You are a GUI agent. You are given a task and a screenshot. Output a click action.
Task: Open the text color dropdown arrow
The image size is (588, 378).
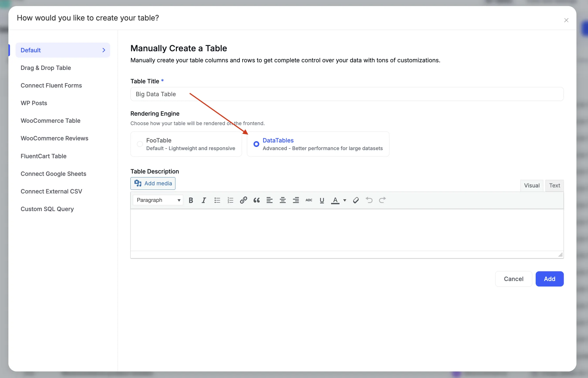(x=345, y=200)
